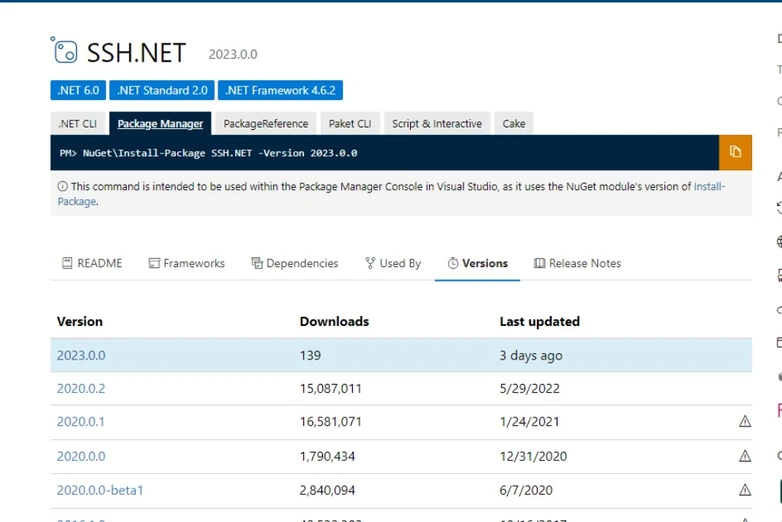Click the .NET Standard 2.0 badge
This screenshot has height=522, width=782.
[x=161, y=90]
